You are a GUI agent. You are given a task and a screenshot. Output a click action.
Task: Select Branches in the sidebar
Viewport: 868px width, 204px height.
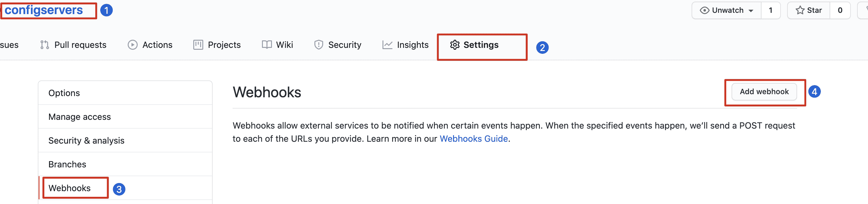click(67, 165)
